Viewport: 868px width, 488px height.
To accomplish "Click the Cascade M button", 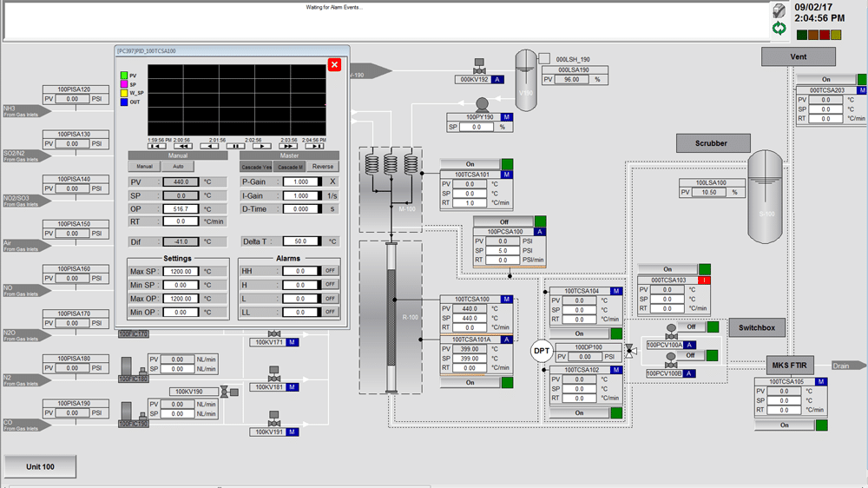I will pyautogui.click(x=290, y=167).
